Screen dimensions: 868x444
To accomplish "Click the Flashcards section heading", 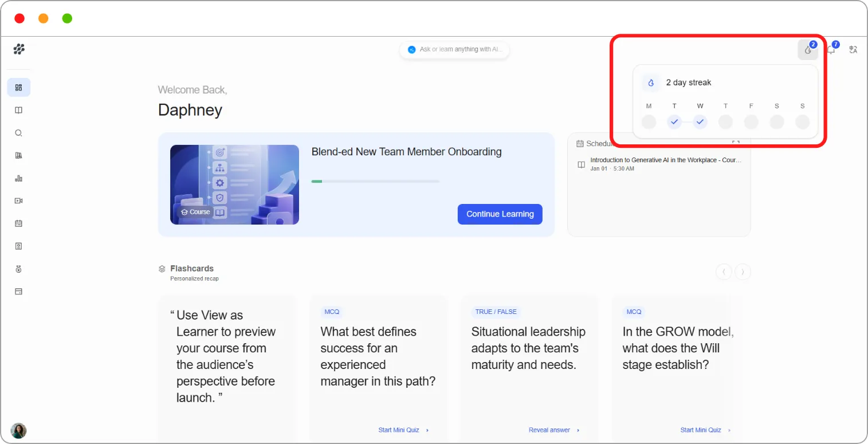I will pyautogui.click(x=192, y=268).
